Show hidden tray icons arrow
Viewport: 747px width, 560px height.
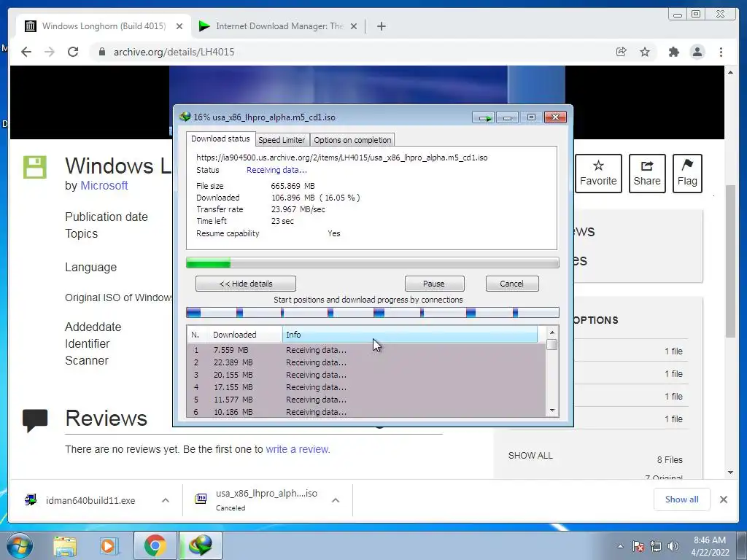tap(620, 546)
